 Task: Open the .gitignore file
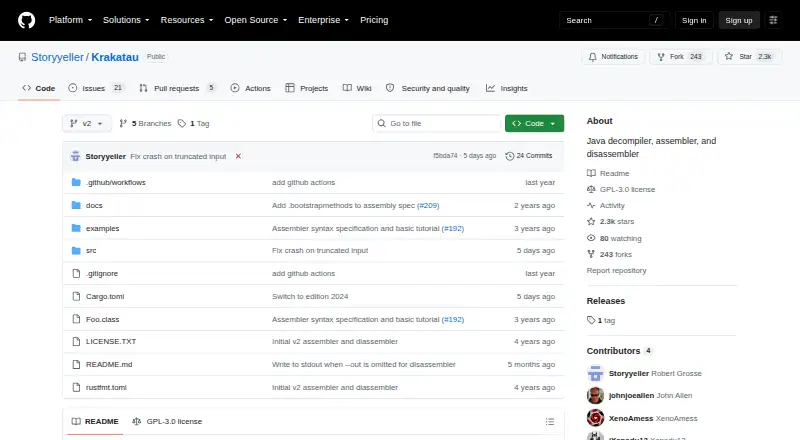(102, 274)
